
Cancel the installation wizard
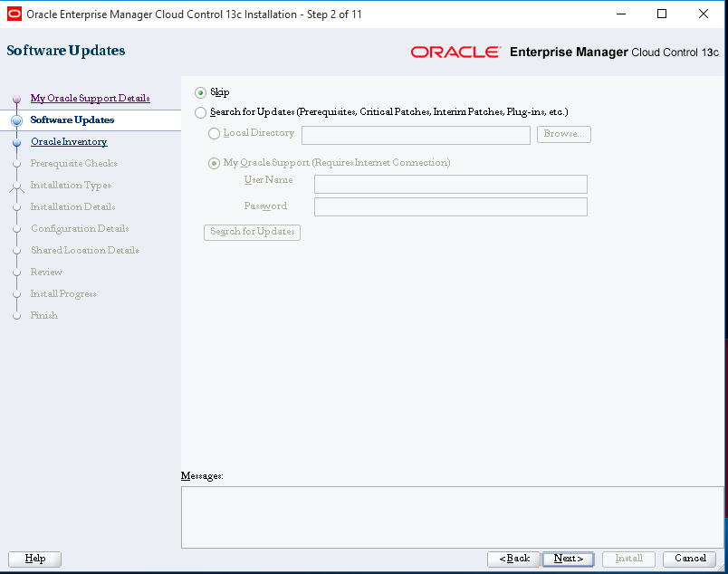point(689,559)
